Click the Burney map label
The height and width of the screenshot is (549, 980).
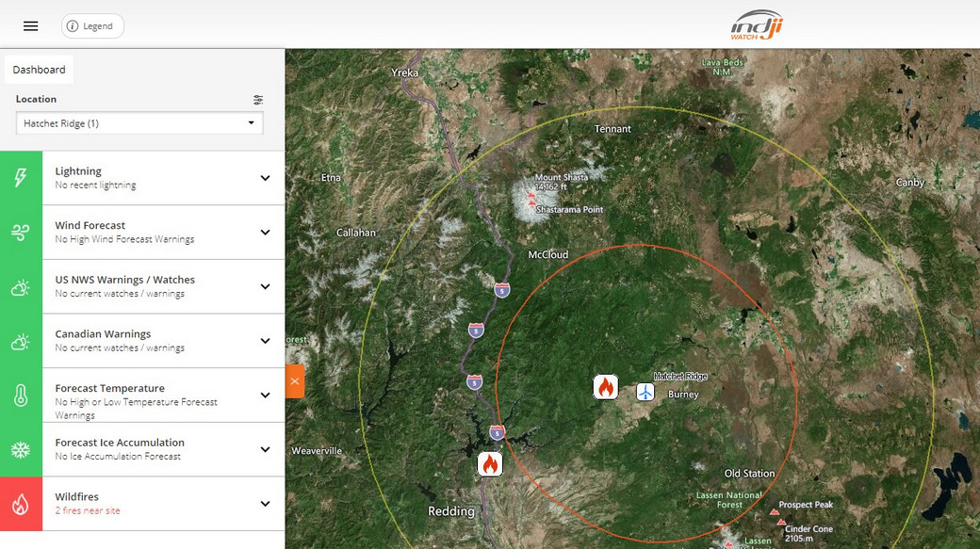coord(683,395)
